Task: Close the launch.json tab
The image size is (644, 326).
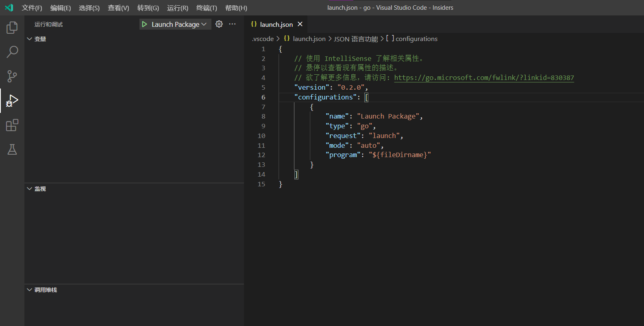Action: pyautogui.click(x=300, y=24)
